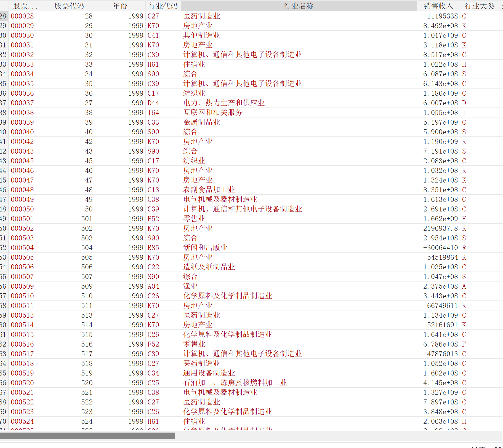Select the 通用设备制造业 cell
503x448 pixels.
click(209, 373)
